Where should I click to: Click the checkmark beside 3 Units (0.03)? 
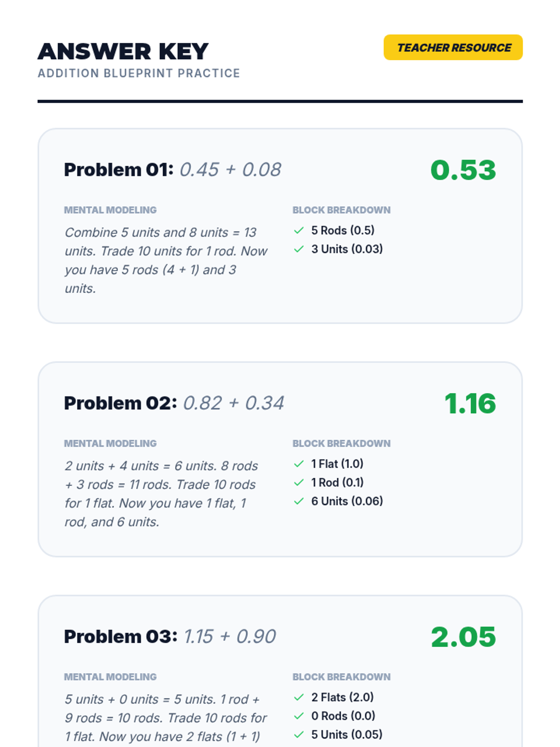point(299,249)
